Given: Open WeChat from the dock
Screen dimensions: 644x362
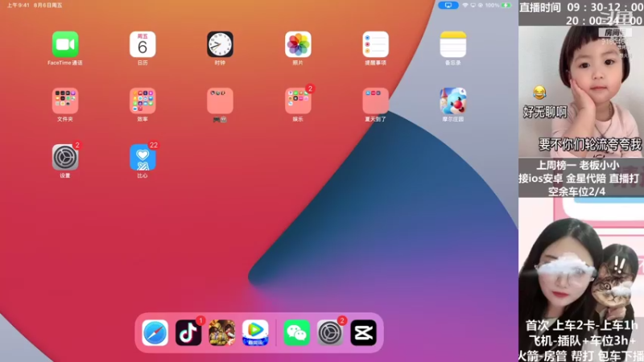Looking at the screenshot, I should pyautogui.click(x=296, y=332).
